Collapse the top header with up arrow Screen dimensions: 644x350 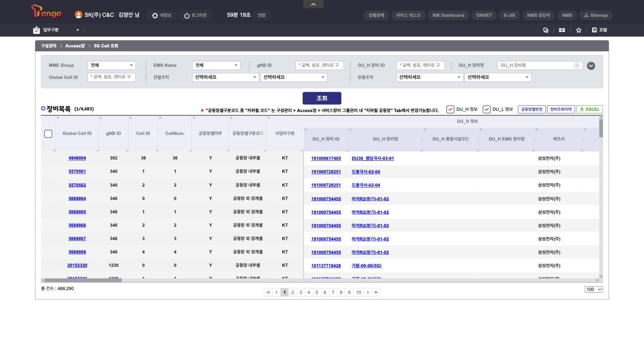[x=313, y=4]
